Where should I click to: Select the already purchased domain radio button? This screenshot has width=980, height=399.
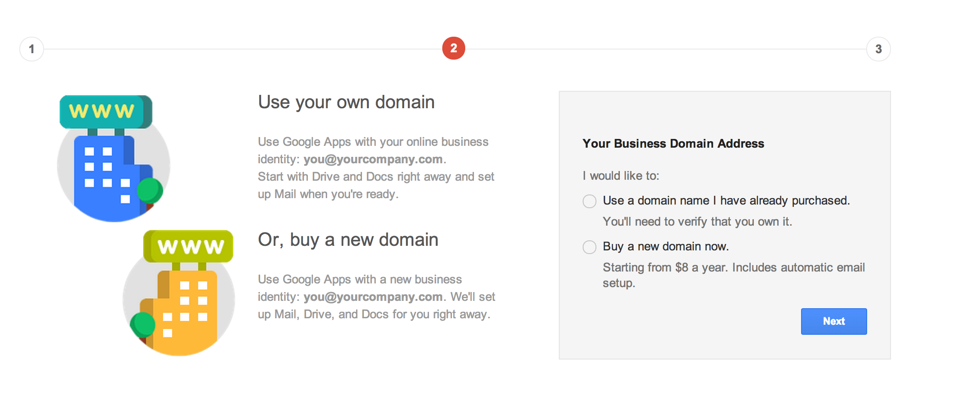pos(590,201)
